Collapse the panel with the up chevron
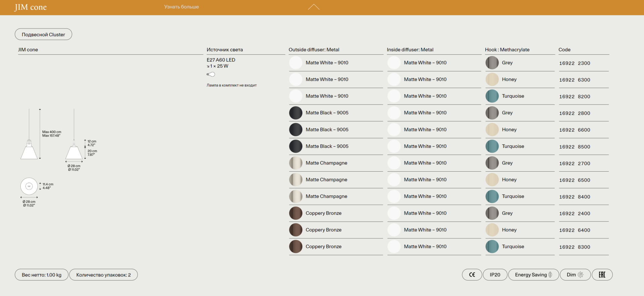The width and height of the screenshot is (644, 296). (x=314, y=7)
